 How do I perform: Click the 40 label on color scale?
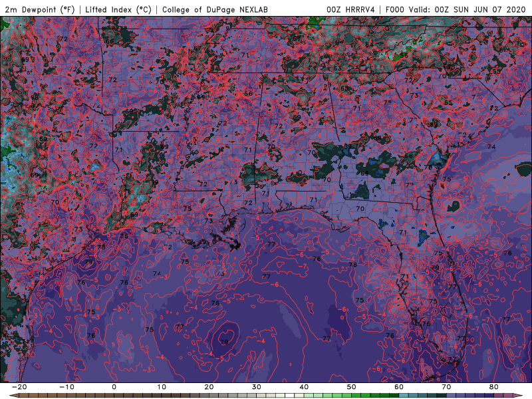point(304,387)
